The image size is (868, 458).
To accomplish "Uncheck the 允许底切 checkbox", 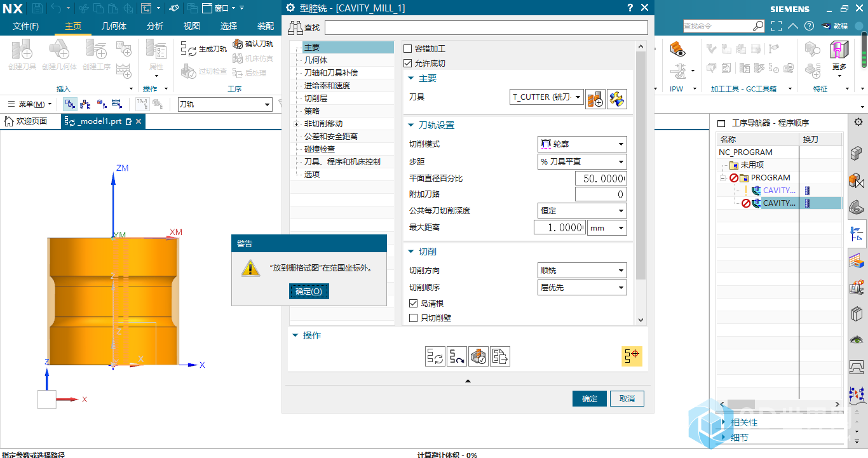I will 408,64.
